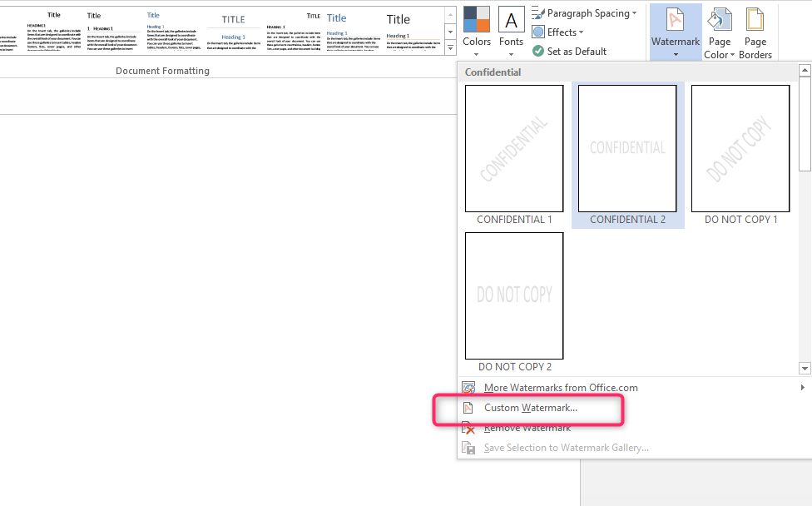Click the Effects option
The image size is (812, 506).
(x=558, y=32)
